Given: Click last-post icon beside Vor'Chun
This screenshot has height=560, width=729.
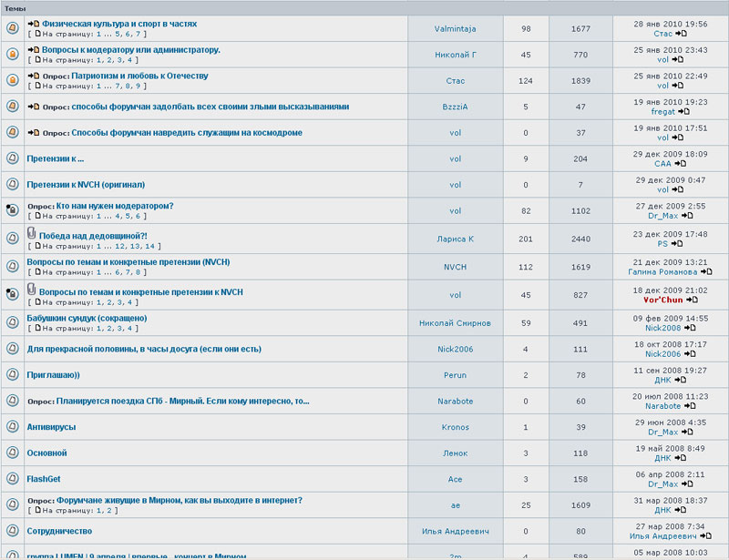Looking at the screenshot, I should pos(691,300).
